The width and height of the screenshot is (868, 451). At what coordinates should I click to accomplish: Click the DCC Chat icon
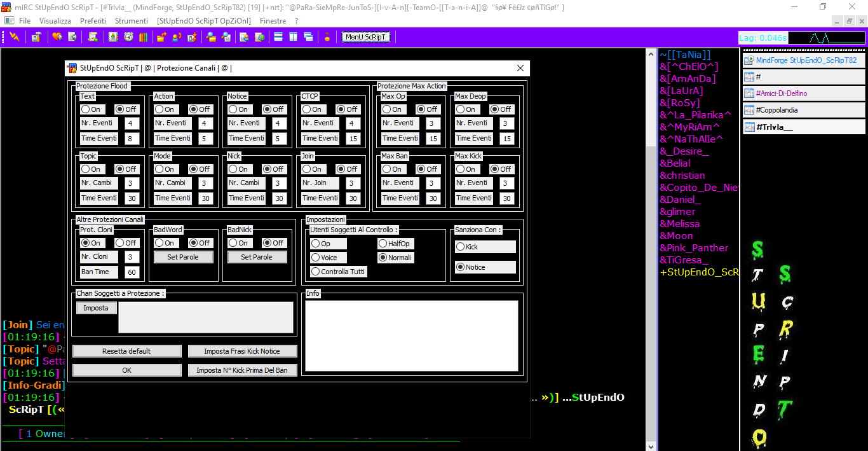(x=176, y=37)
